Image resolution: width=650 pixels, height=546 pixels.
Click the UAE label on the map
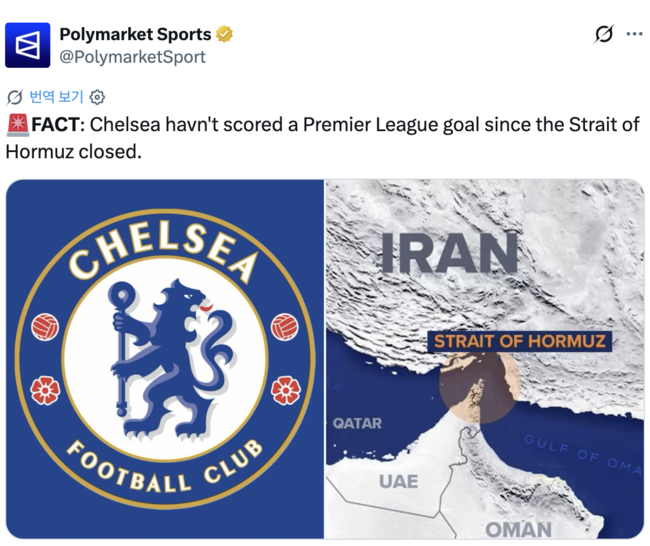tap(398, 481)
